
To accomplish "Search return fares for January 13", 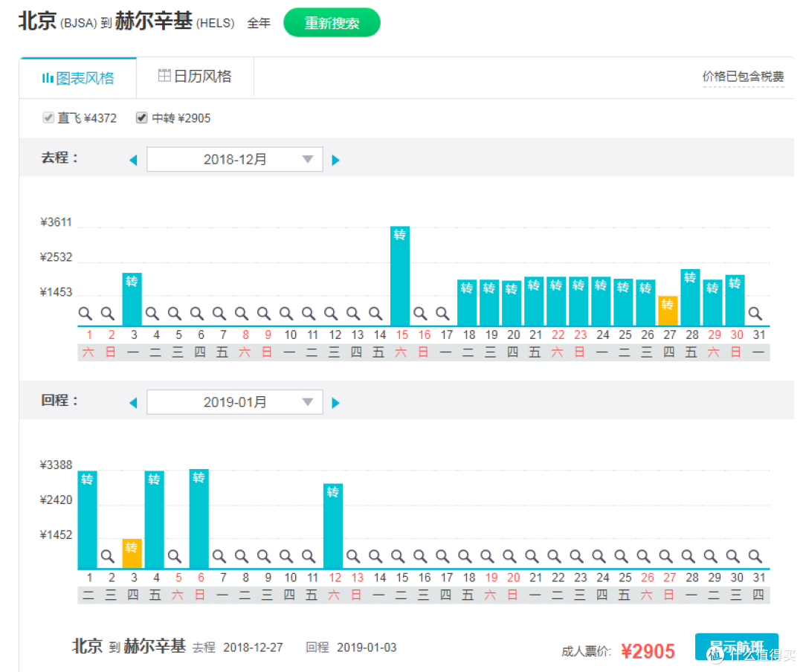I will click(353, 556).
